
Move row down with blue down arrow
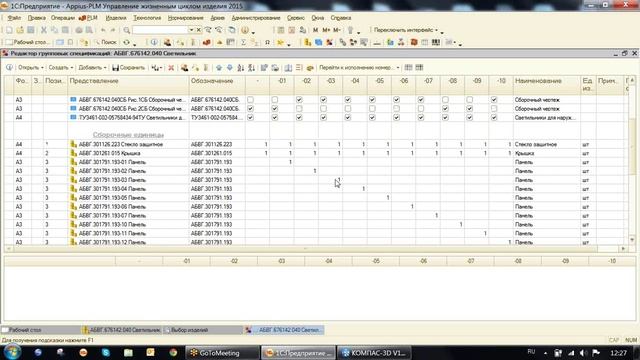pos(230,68)
